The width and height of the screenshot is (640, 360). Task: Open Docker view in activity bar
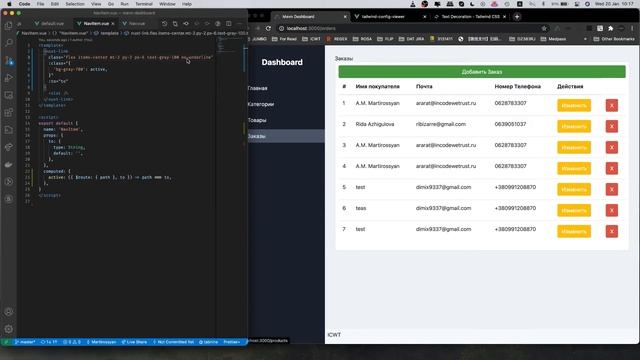9,164
